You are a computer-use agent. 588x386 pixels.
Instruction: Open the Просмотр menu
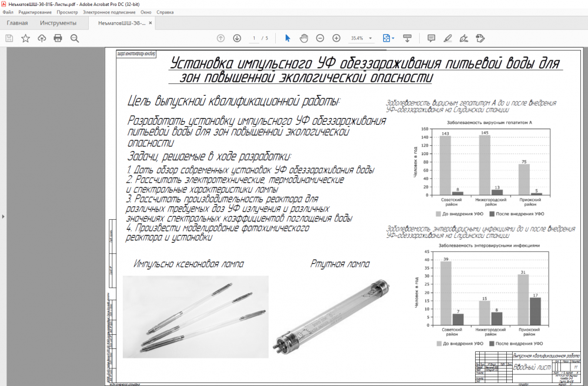(67, 12)
